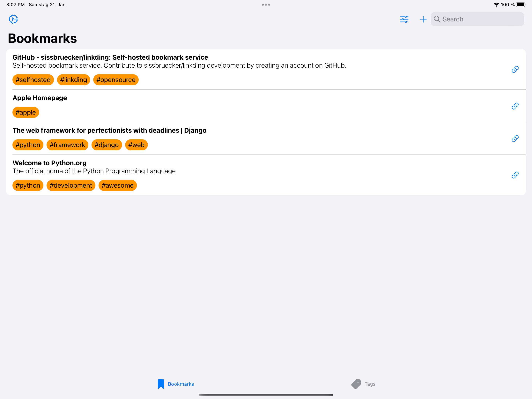Tap the #awesome tag
Viewport: 532px width, 399px height.
click(117, 185)
